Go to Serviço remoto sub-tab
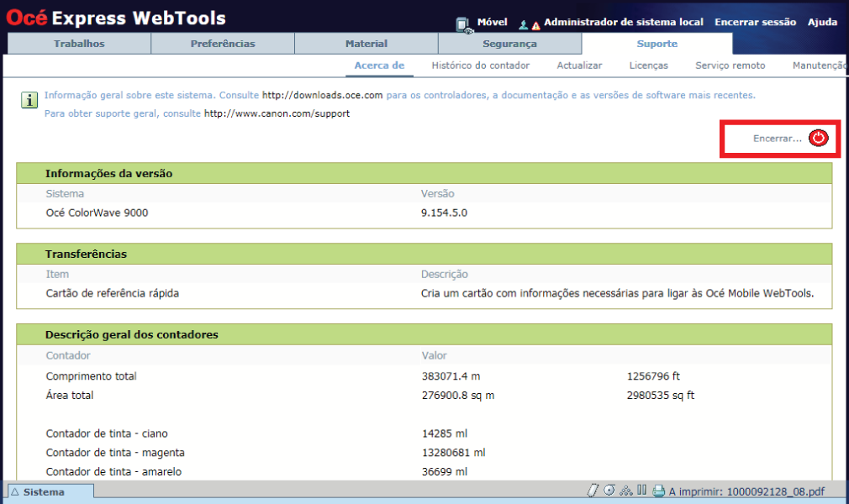This screenshot has height=504, width=849. pos(730,66)
